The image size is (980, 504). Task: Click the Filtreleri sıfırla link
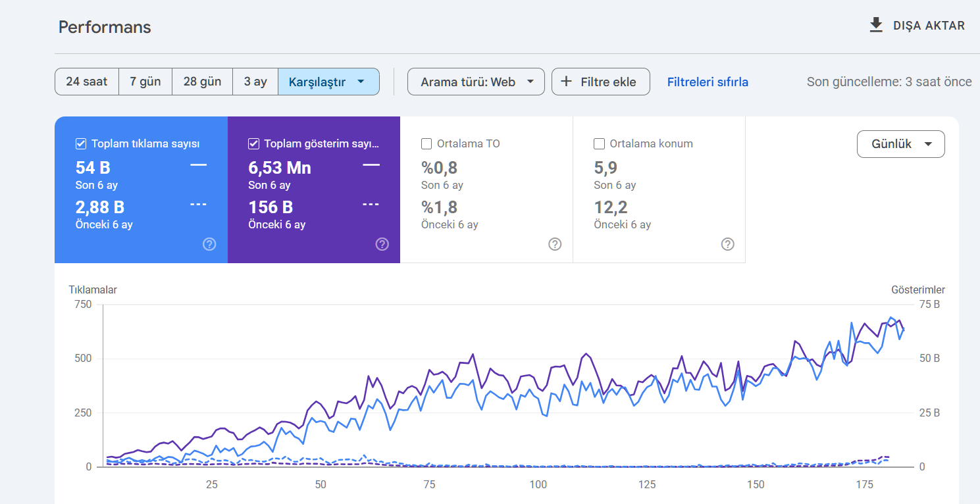(x=708, y=82)
